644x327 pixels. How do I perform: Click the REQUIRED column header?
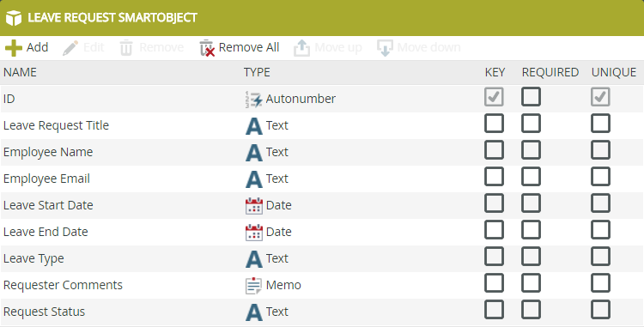tap(550, 72)
